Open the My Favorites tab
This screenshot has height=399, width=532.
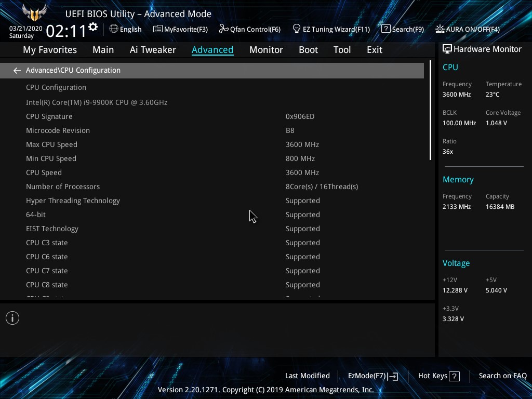pos(50,50)
